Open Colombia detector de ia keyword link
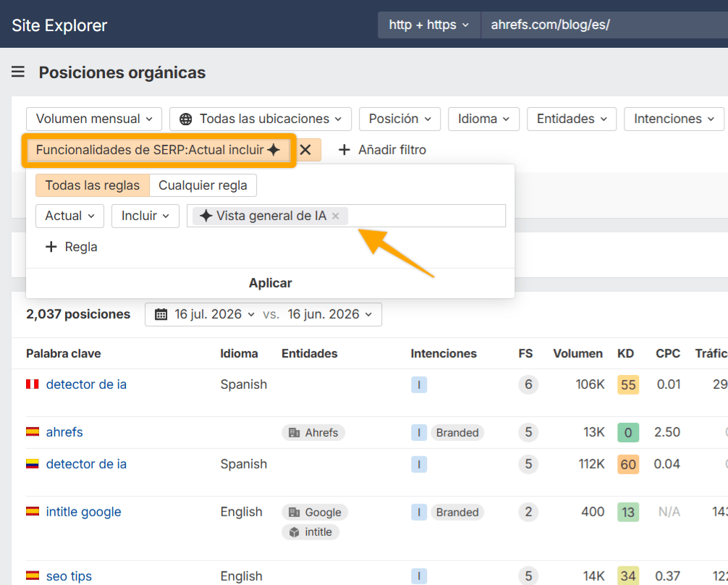728x585 pixels. (86, 463)
